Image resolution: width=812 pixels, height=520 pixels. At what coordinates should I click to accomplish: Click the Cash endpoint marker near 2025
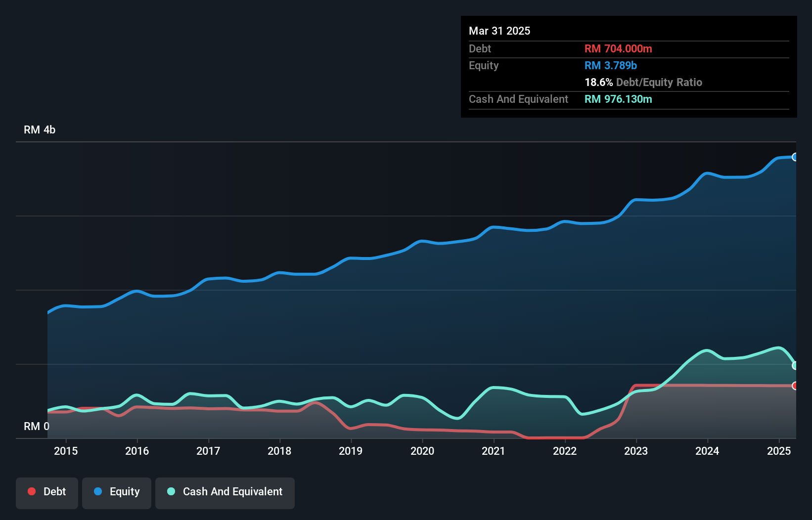tap(795, 366)
